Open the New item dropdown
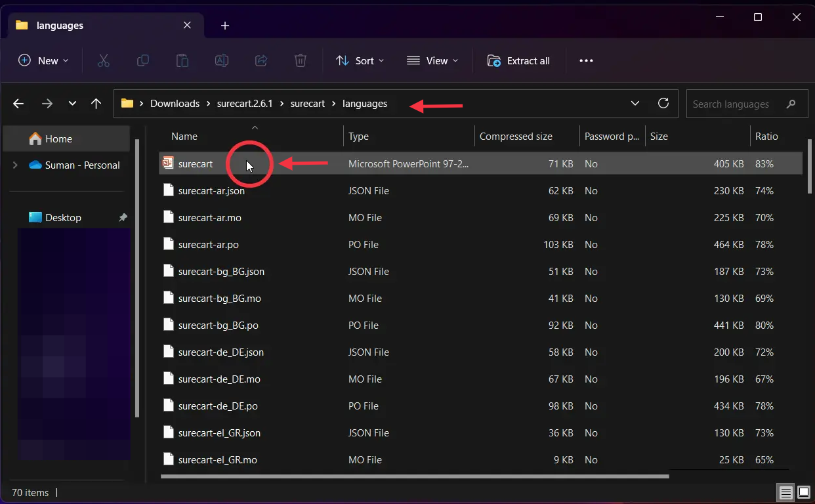Viewport: 815px width, 504px height. [43, 60]
